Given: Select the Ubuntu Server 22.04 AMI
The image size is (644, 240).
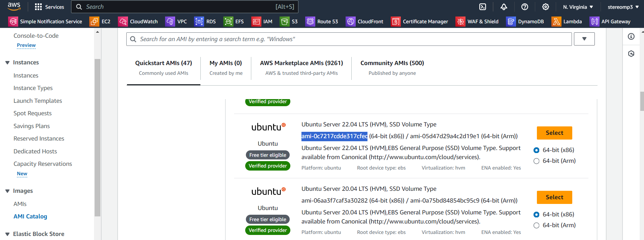Looking at the screenshot, I should (x=554, y=133).
